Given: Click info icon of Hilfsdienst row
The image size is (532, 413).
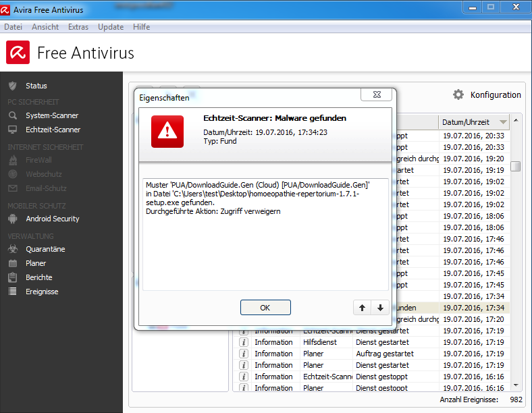Looking at the screenshot, I should point(243,342).
